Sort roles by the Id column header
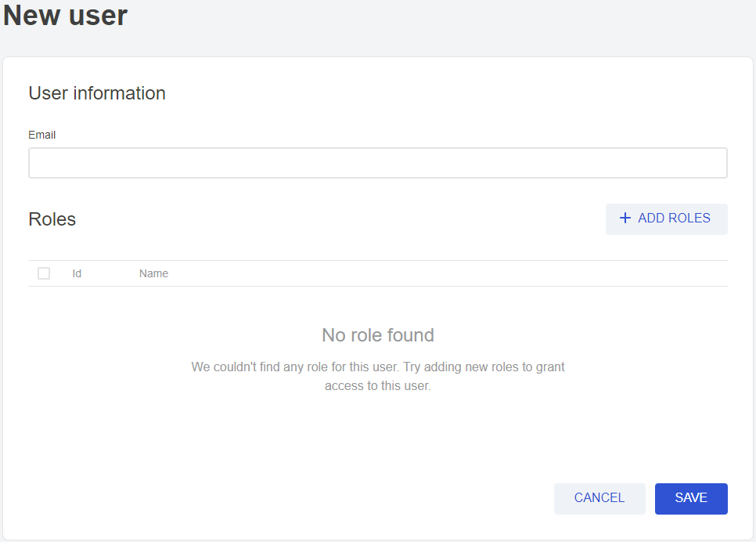The height and width of the screenshot is (542, 756). pos(77,273)
